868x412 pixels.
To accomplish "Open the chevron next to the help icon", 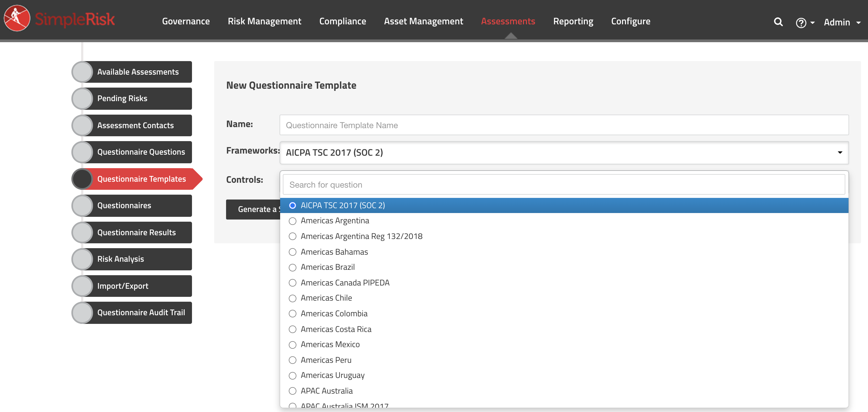I will click(x=812, y=22).
